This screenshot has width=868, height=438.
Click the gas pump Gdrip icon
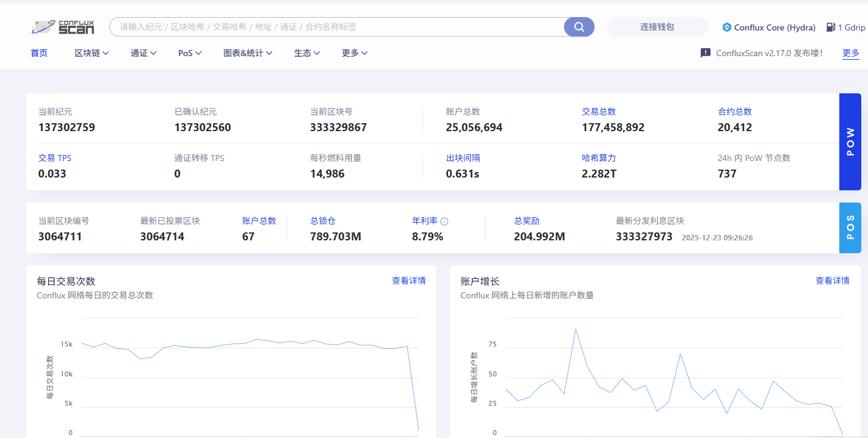830,27
